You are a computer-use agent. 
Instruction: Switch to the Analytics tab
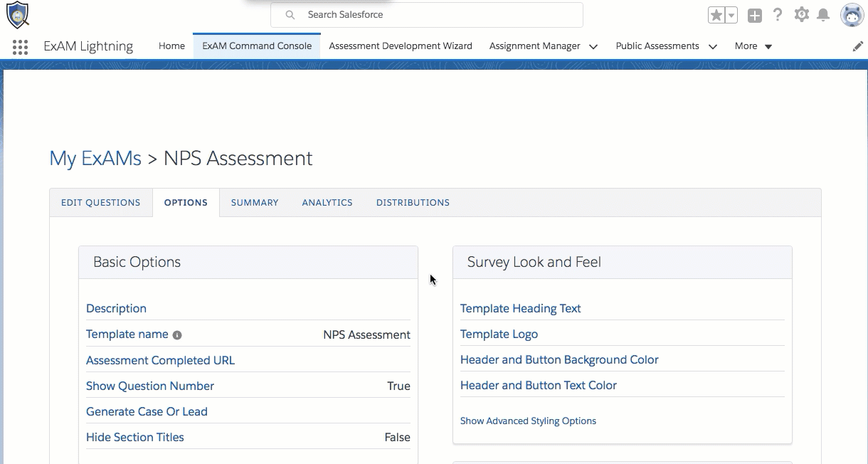point(327,203)
